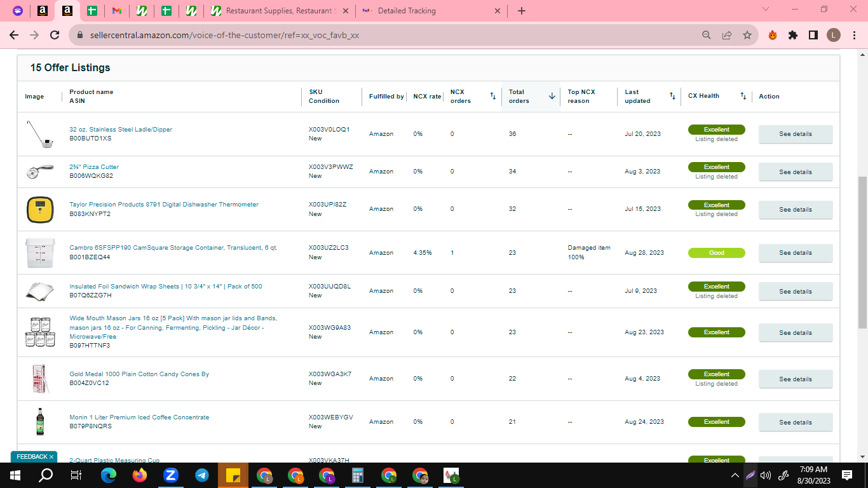Open the Taylor Precision Products thermometer link
Screen dimensions: 868x488
pos(164,205)
